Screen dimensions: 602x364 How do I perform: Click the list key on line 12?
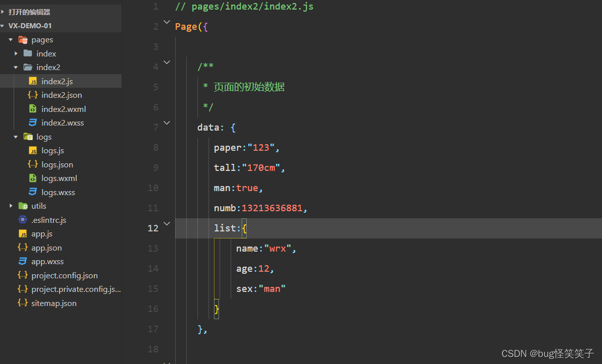click(225, 228)
